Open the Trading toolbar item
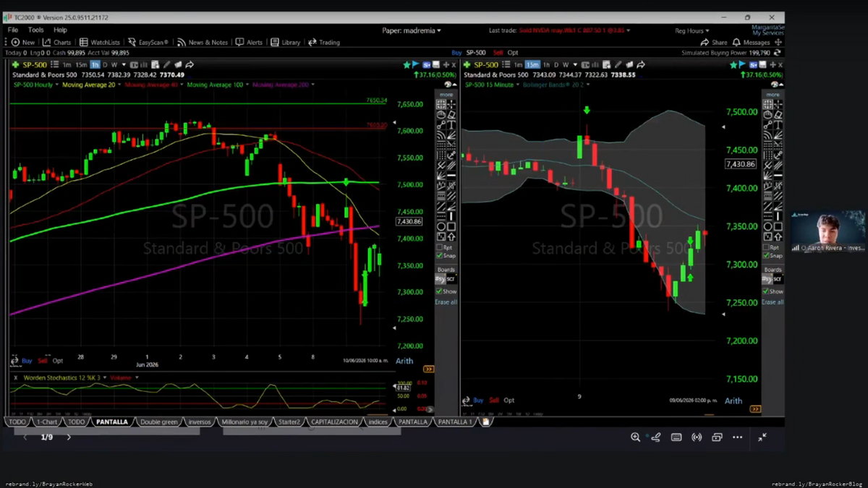868x488 pixels. pyautogui.click(x=323, y=43)
